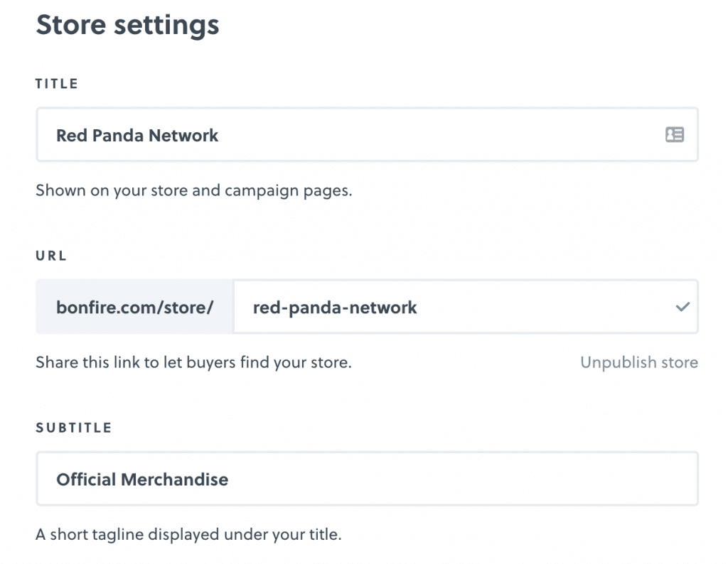Click the contact card autofill icon
Screen dimensions: 728x564
pyautogui.click(x=674, y=134)
